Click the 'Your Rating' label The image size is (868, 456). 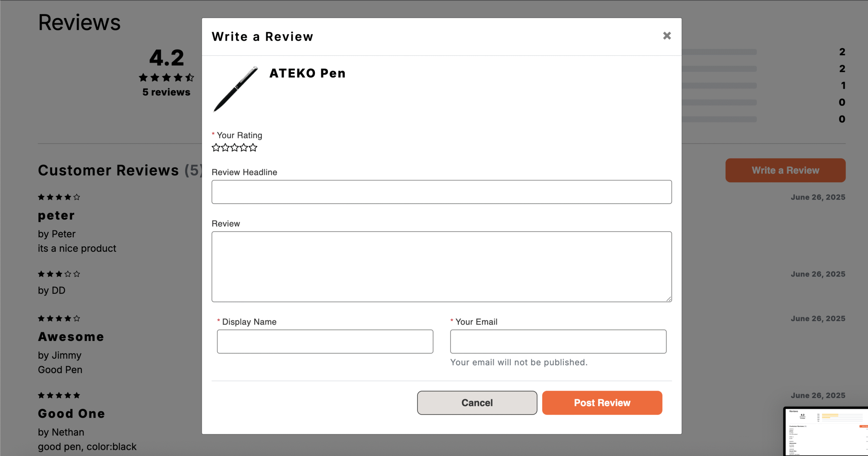[239, 135]
